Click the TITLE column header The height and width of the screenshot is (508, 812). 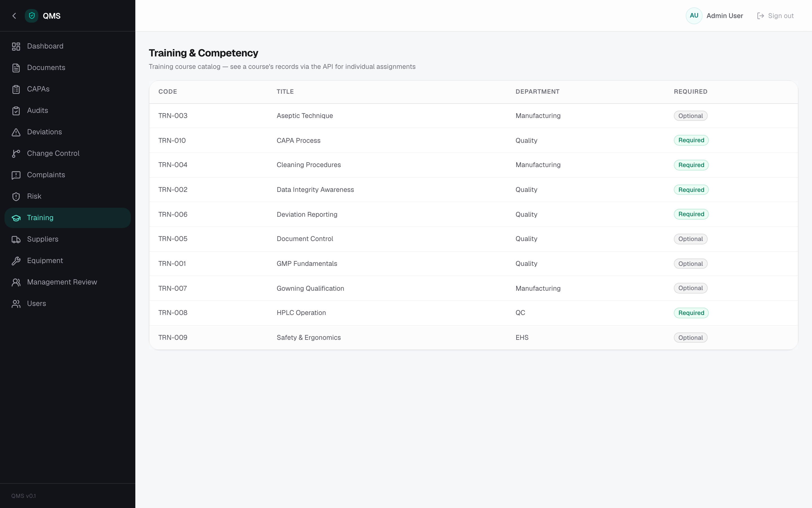pyautogui.click(x=285, y=92)
